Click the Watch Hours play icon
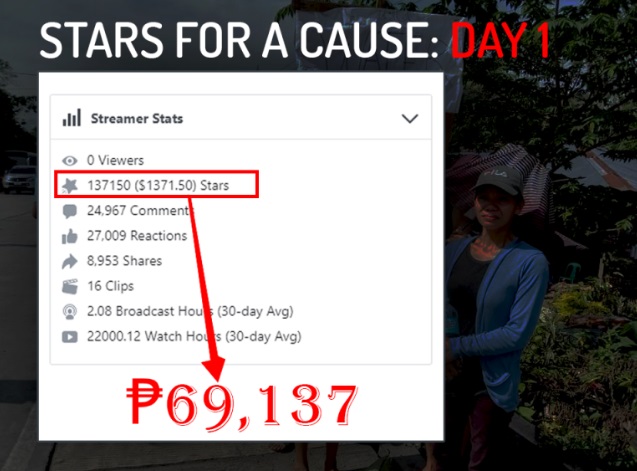This screenshot has width=637, height=471. 69,337
